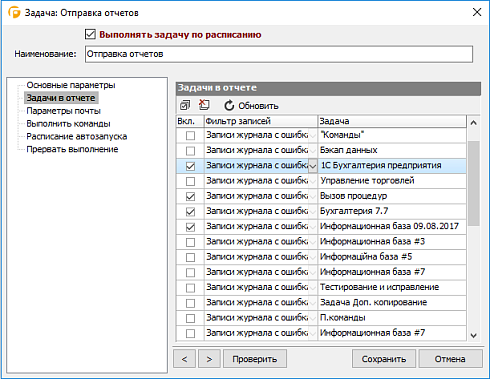Open filter dropdown for Информационная база #3
The height and width of the screenshot is (379, 490).
pyautogui.click(x=313, y=242)
